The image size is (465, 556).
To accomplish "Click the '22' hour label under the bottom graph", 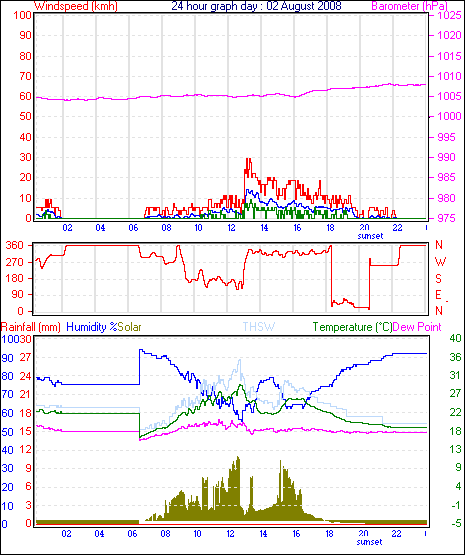I will pyautogui.click(x=396, y=533).
